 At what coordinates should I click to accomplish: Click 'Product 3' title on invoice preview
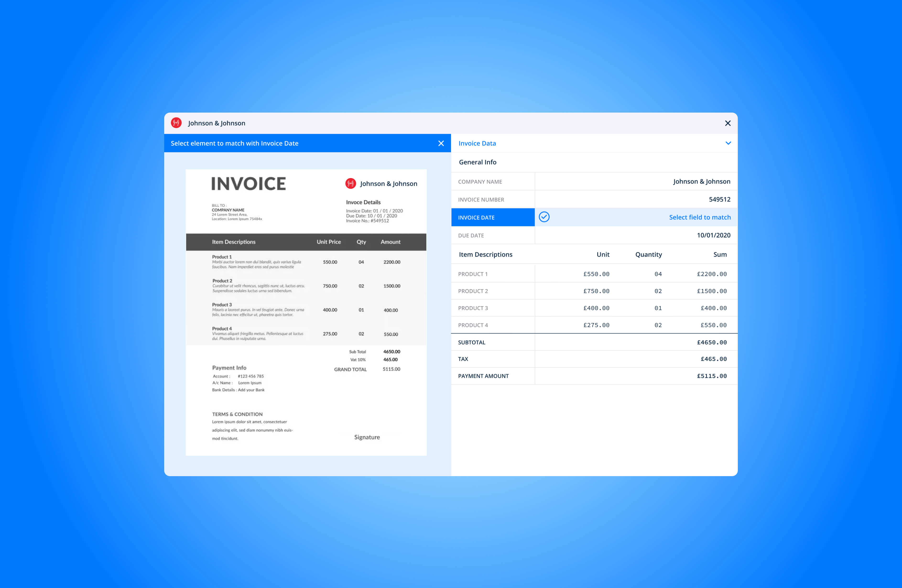222,305
